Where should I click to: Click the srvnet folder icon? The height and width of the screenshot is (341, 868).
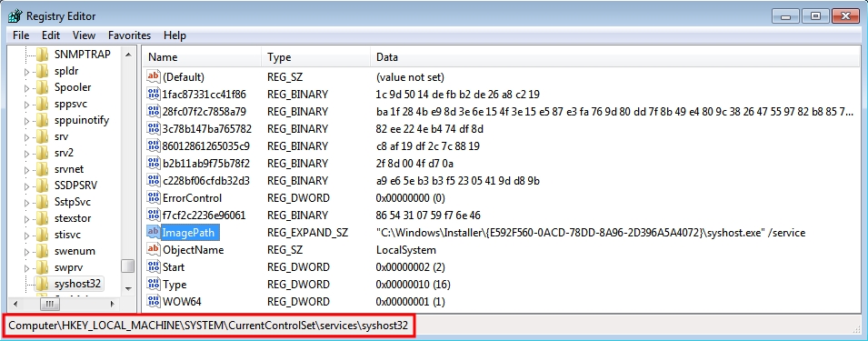coord(43,169)
